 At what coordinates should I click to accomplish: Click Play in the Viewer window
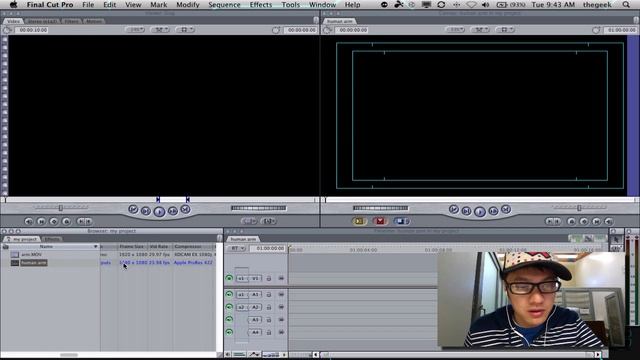click(159, 211)
